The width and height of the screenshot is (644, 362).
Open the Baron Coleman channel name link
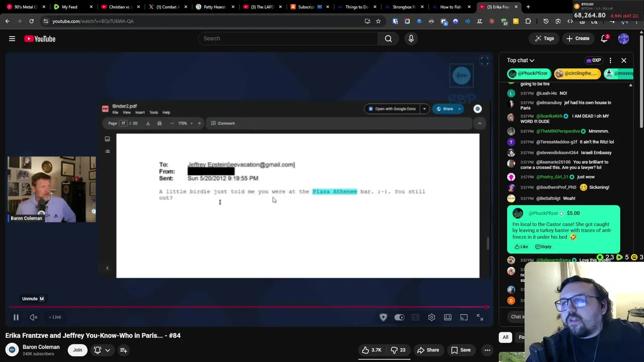point(41,347)
